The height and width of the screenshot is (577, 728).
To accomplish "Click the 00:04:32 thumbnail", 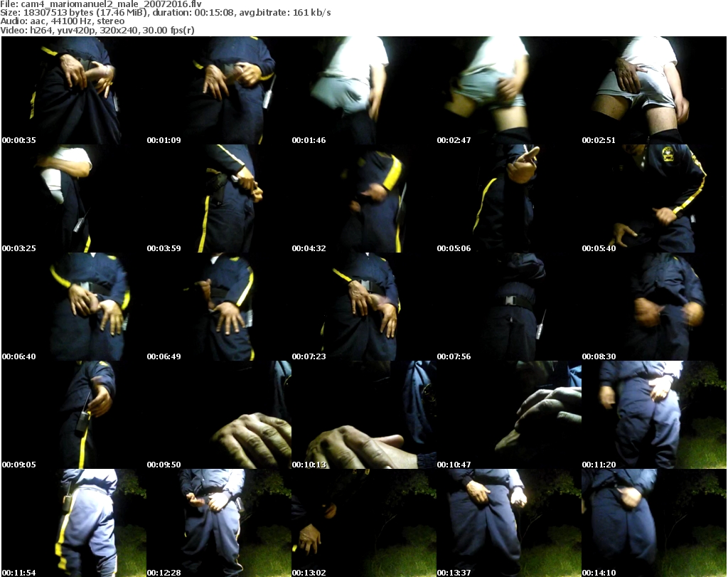I will [363, 198].
